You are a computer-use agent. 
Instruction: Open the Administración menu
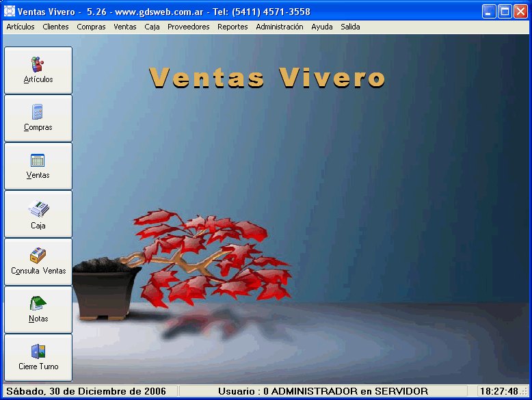pos(280,27)
